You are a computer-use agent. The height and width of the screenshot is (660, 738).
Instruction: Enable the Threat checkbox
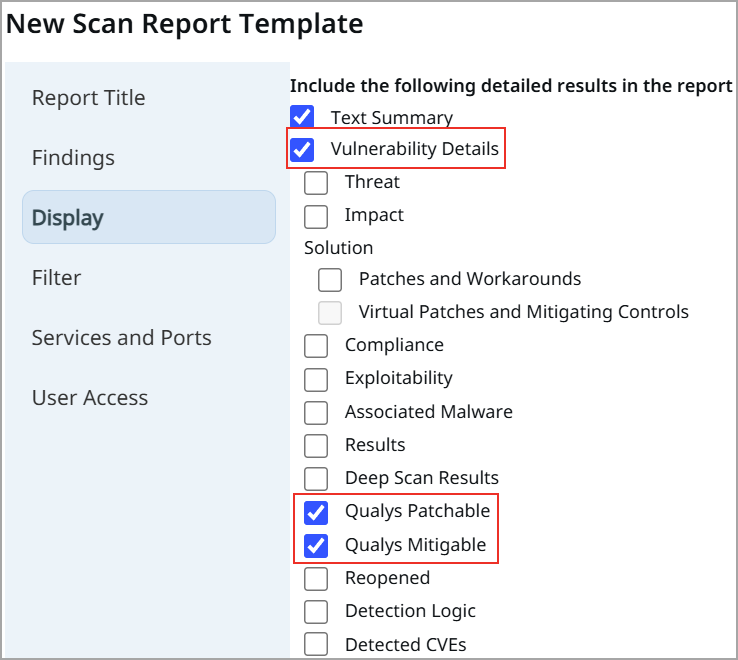[x=316, y=183]
